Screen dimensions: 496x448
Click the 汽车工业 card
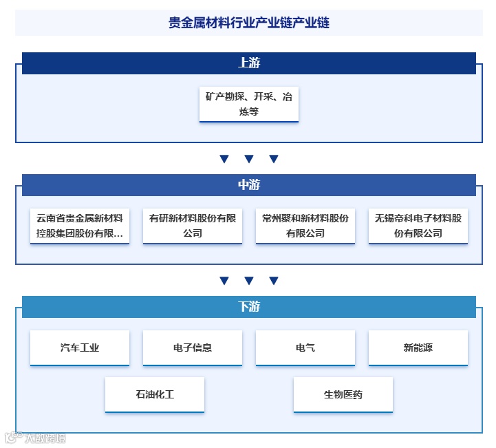click(80, 348)
